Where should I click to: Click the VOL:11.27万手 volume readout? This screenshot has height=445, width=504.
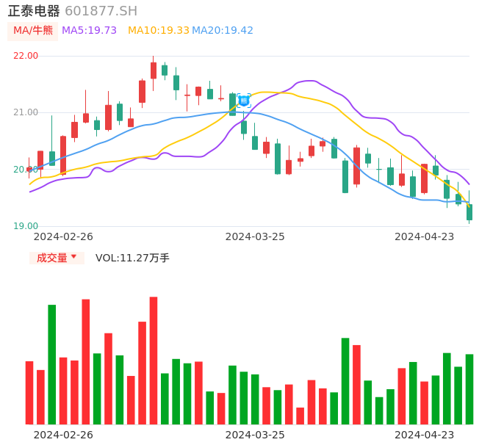[x=132, y=258]
